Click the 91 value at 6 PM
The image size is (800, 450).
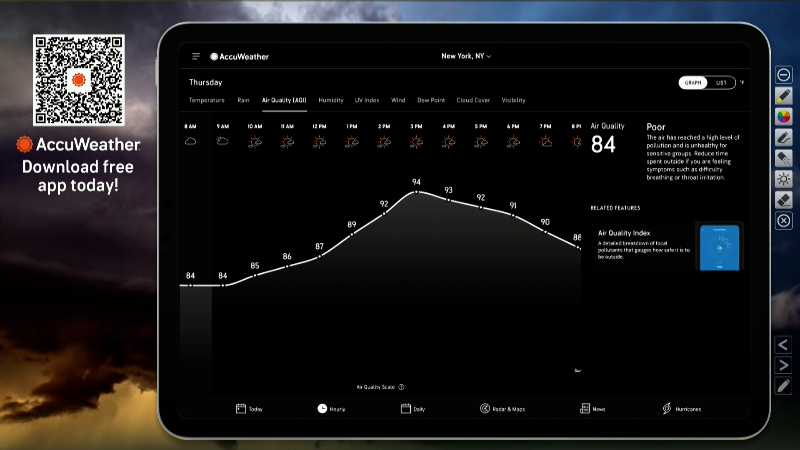point(513,206)
